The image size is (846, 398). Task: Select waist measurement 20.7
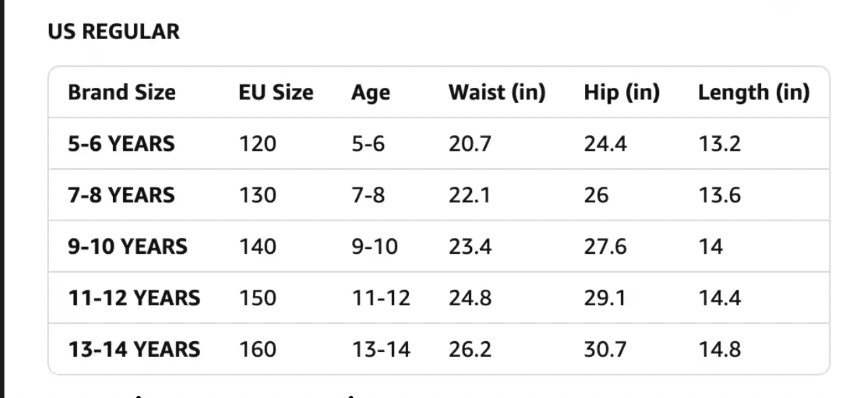(x=470, y=144)
